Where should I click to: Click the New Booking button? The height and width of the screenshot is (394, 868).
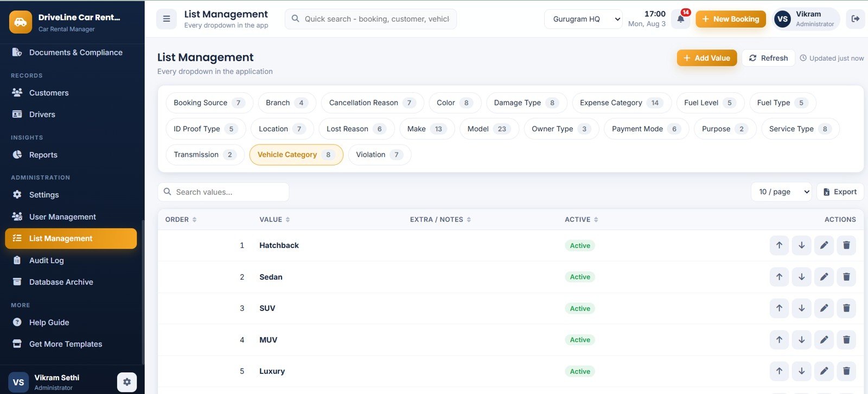tap(731, 19)
